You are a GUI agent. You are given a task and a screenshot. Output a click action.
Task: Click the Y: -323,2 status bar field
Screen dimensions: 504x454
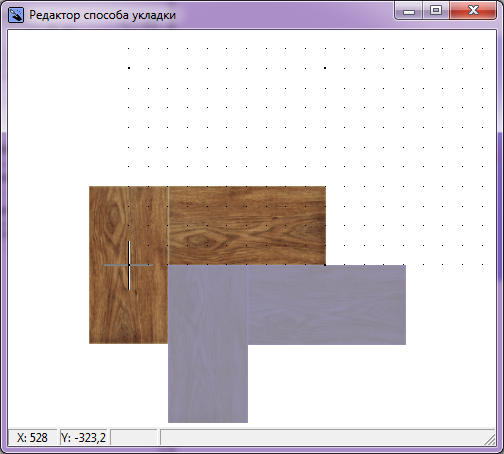tap(83, 437)
